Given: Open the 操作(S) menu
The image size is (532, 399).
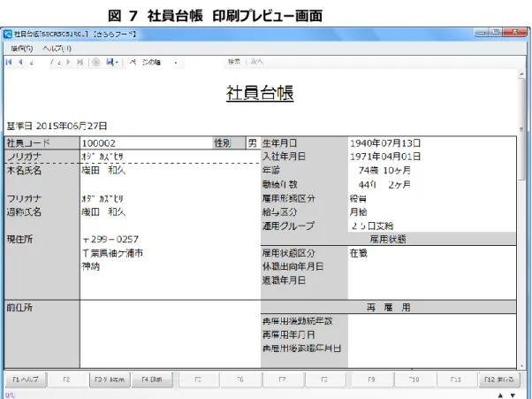Looking at the screenshot, I should [22, 49].
